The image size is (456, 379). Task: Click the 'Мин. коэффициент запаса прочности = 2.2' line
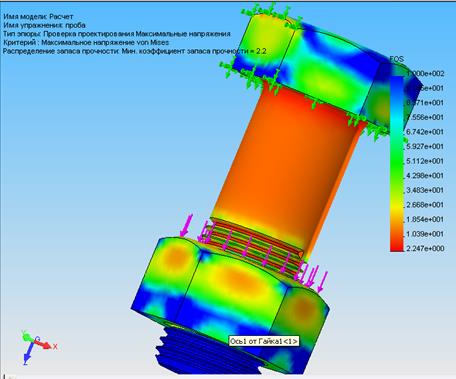(x=135, y=51)
